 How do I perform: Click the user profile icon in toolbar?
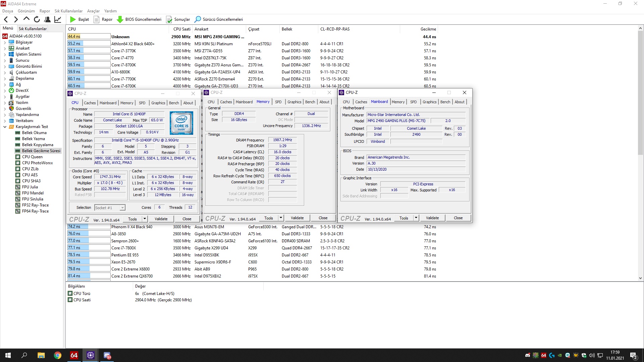tap(47, 19)
